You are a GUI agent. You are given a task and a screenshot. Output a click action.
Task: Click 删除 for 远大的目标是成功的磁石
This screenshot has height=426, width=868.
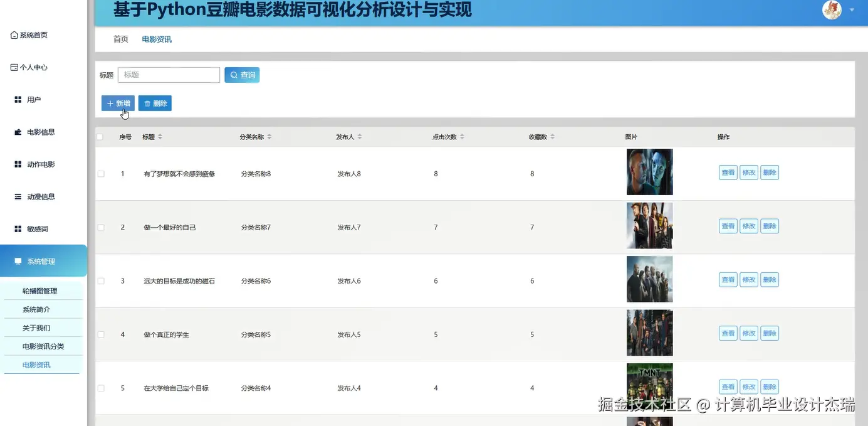pyautogui.click(x=770, y=280)
